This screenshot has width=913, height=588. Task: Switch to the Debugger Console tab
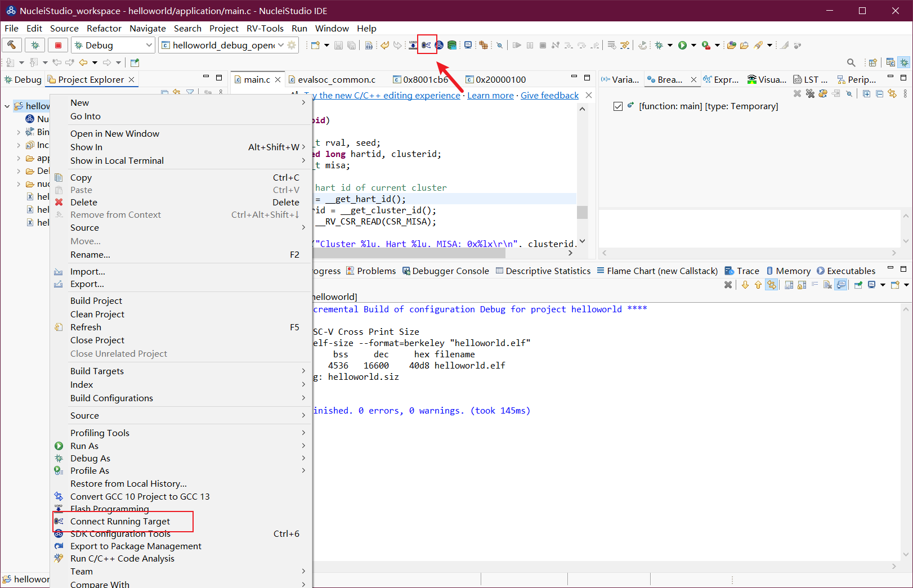coord(450,271)
